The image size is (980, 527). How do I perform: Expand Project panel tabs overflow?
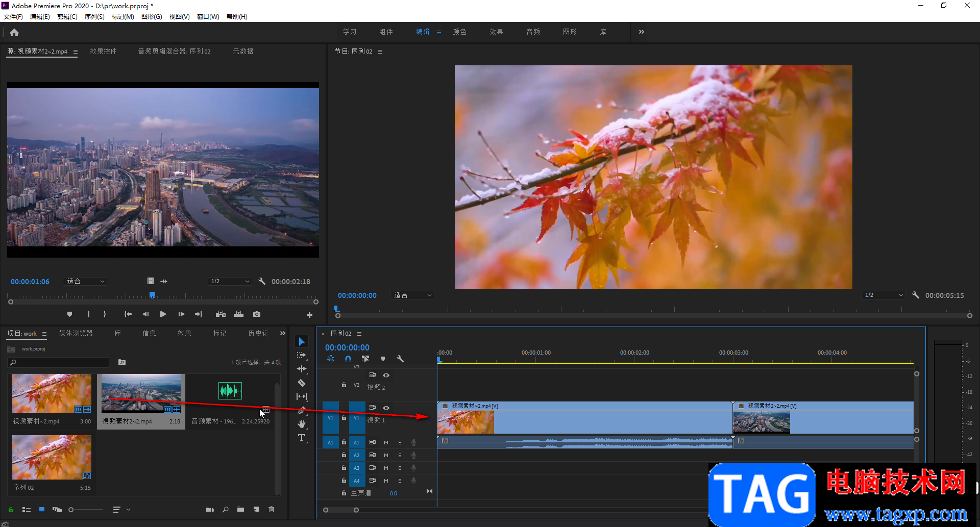(282, 333)
